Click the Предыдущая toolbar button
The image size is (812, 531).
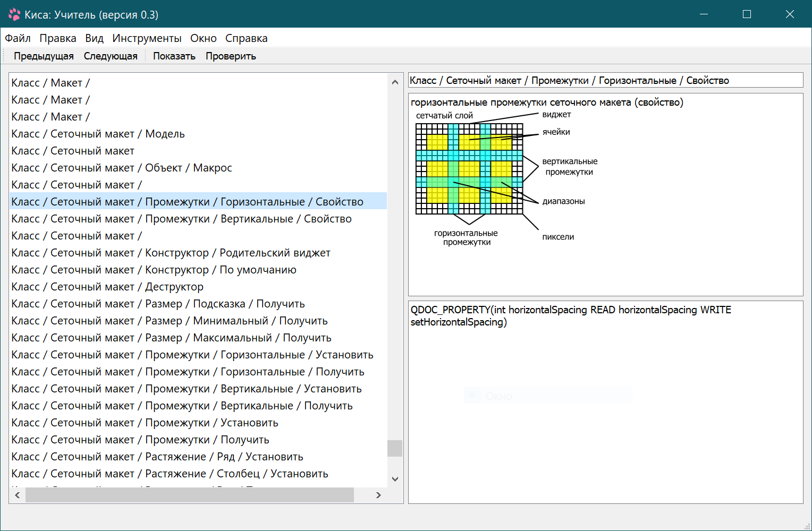point(44,56)
